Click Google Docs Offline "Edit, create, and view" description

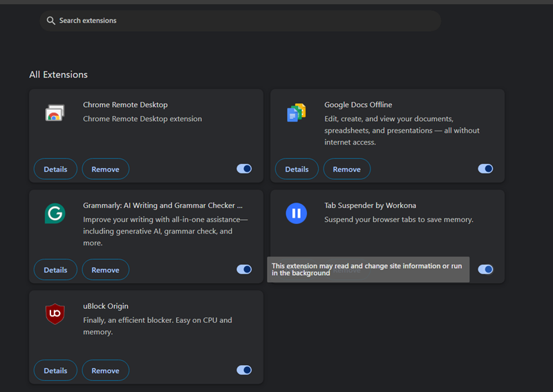click(x=402, y=131)
